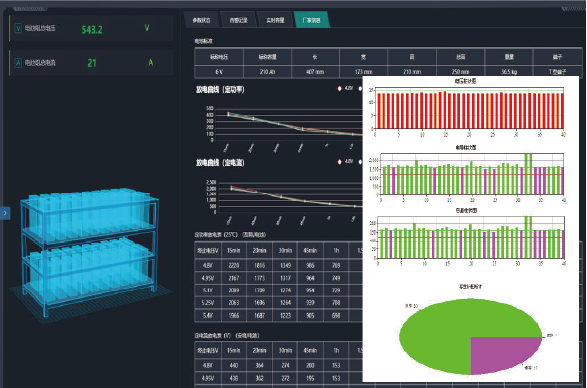Click the 36.5 kg weight cell

point(509,72)
